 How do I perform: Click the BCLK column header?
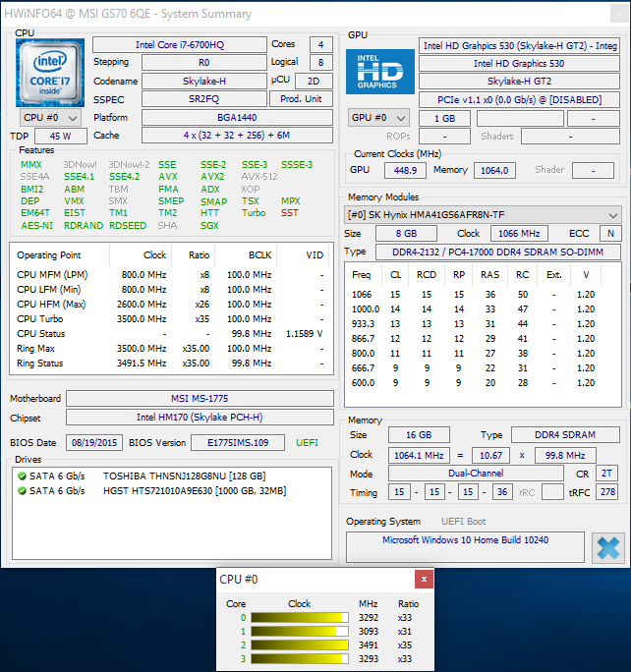259,255
